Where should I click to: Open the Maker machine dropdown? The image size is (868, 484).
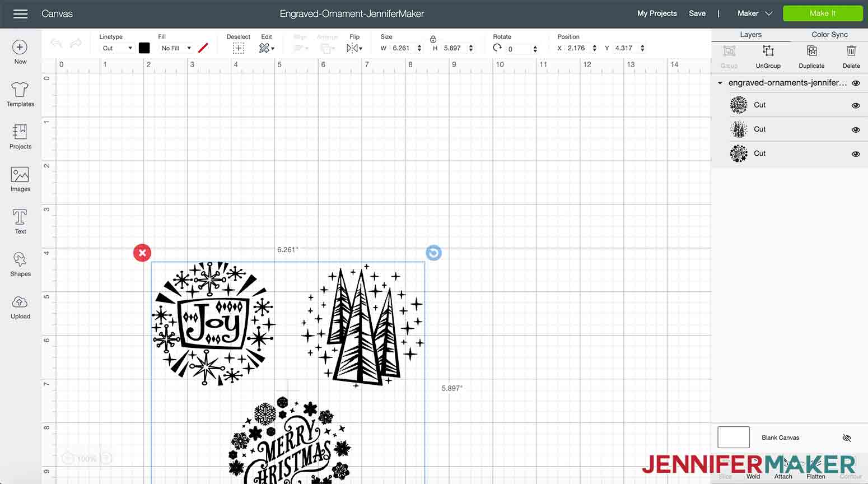[x=755, y=13]
